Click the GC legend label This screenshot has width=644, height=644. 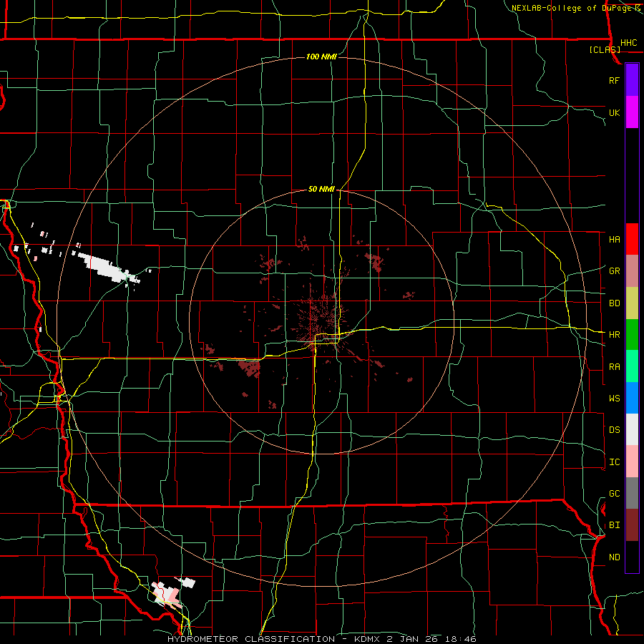[615, 494]
